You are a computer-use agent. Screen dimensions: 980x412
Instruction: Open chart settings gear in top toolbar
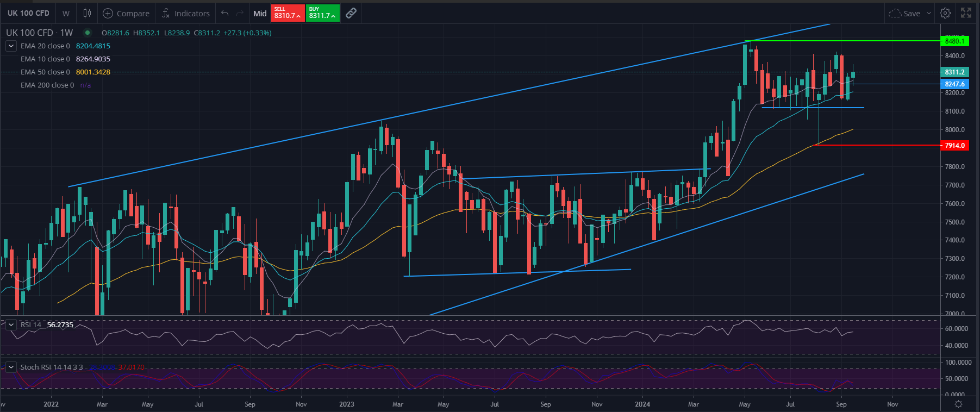tap(945, 13)
